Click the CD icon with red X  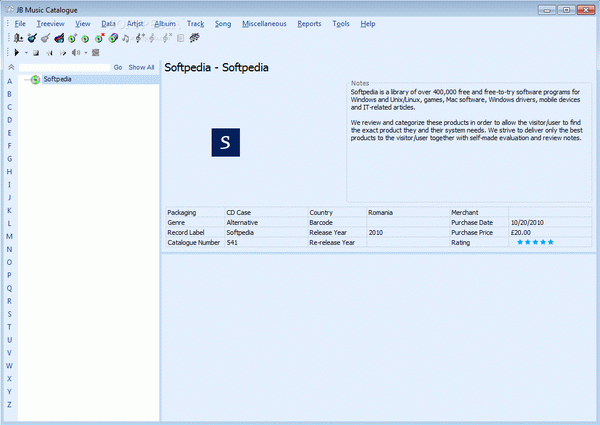(99, 38)
